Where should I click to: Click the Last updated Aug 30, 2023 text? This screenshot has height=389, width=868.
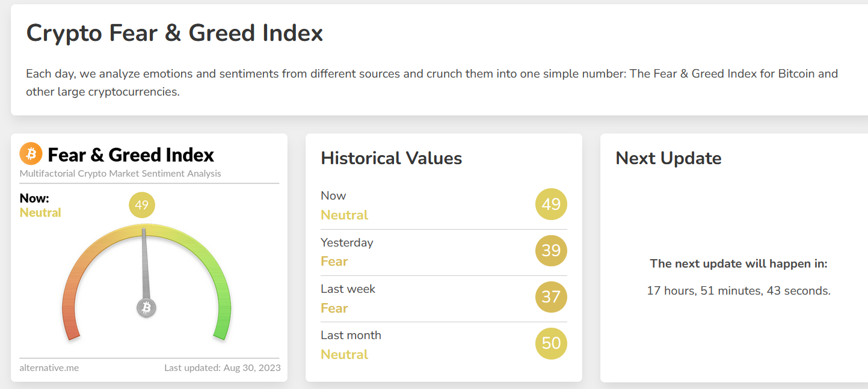(x=223, y=367)
